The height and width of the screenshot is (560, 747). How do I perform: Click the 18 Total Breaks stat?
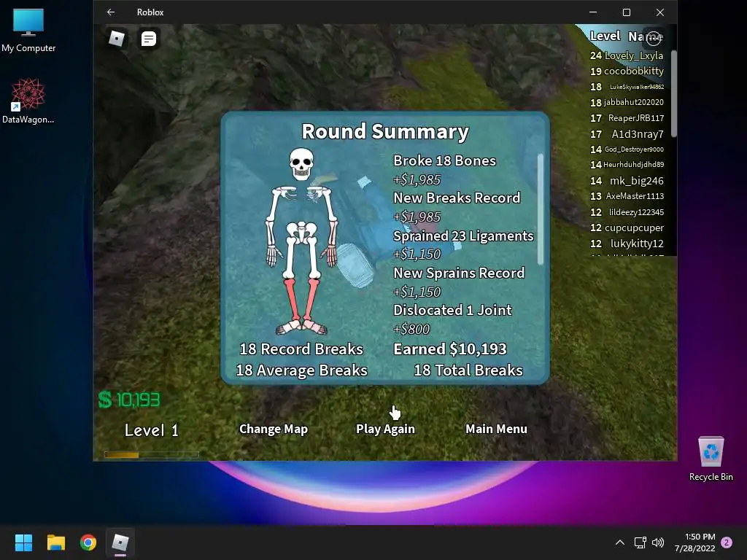coord(468,370)
